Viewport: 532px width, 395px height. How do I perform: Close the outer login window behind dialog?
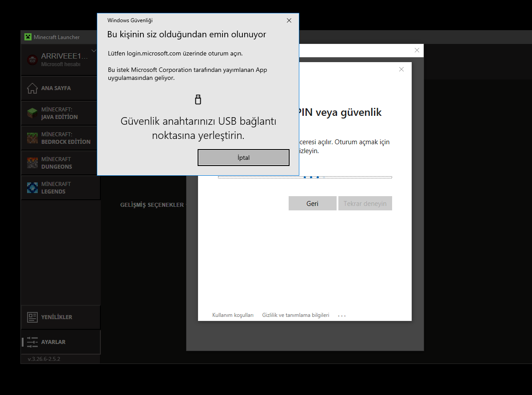point(417,50)
